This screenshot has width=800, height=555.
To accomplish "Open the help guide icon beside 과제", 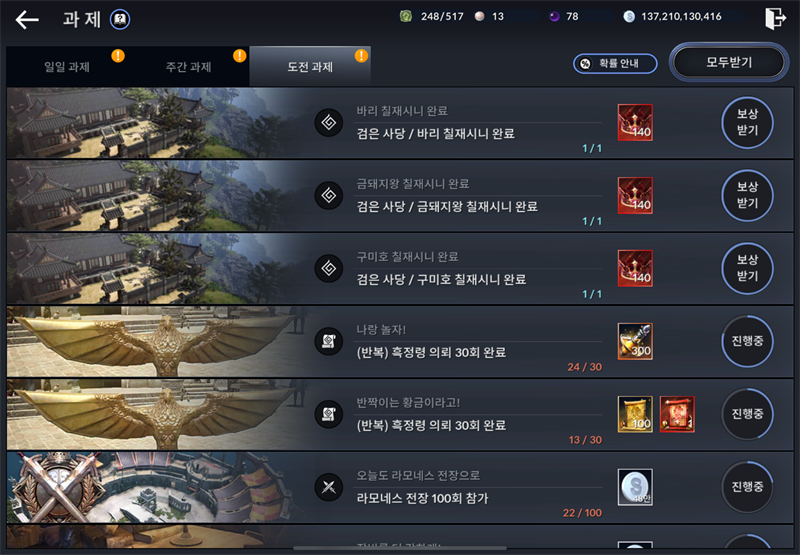I will (x=120, y=20).
